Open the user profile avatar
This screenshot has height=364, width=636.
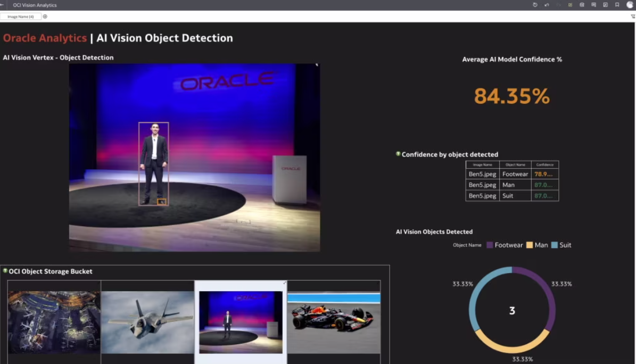(x=630, y=5)
